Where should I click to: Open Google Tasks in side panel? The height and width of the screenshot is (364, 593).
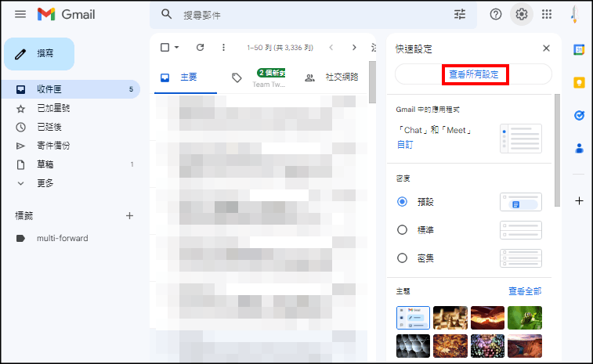pyautogui.click(x=579, y=115)
